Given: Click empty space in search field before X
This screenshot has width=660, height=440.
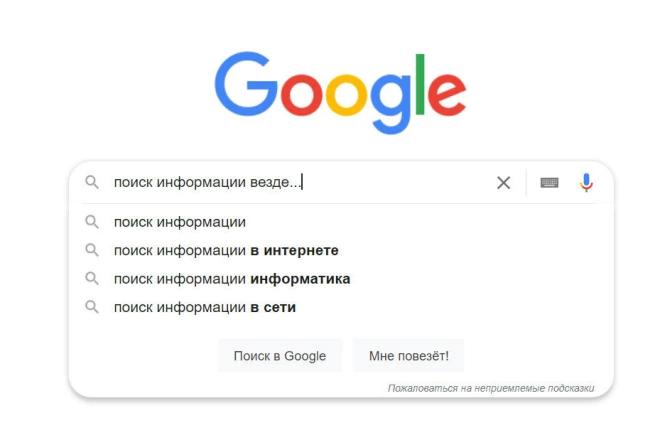Looking at the screenshot, I should 400,182.
